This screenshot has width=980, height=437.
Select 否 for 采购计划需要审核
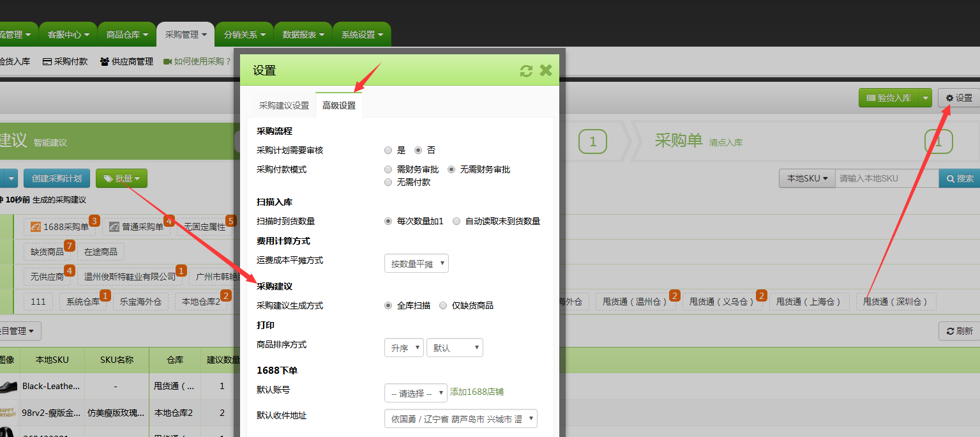418,150
